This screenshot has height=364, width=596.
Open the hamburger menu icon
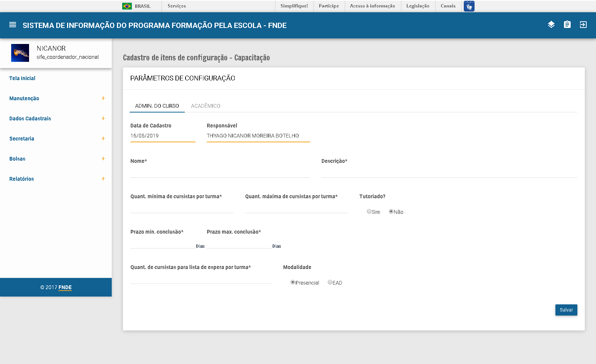(13, 25)
